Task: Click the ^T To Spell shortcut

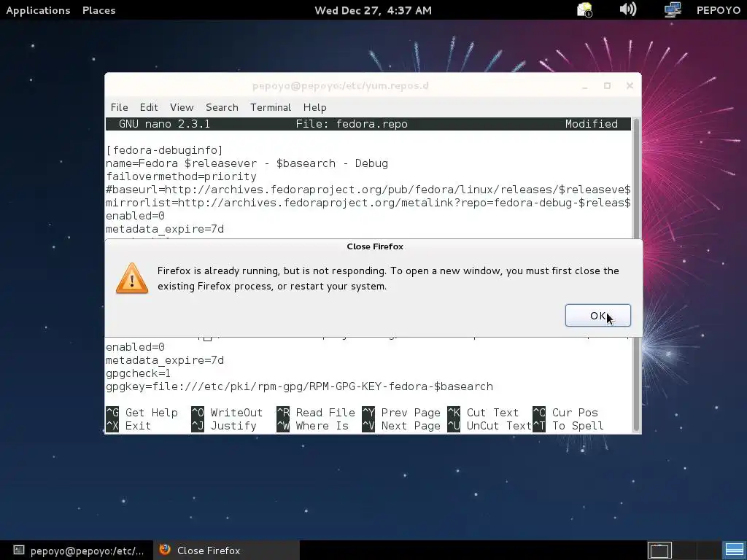Action: [568, 426]
